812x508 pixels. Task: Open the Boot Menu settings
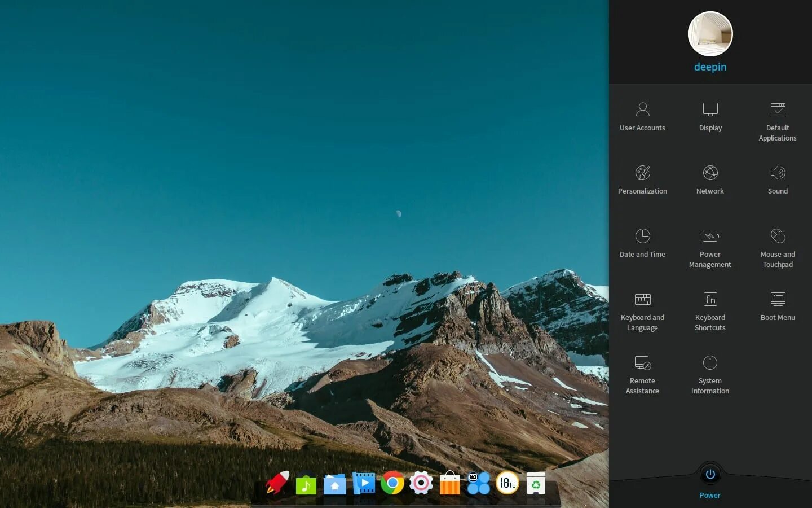click(778, 306)
